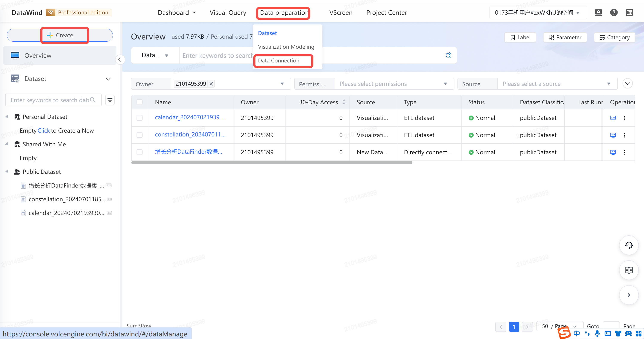Image resolution: width=644 pixels, height=339 pixels.
Task: Open the Visual Query tab
Action: pyautogui.click(x=228, y=12)
